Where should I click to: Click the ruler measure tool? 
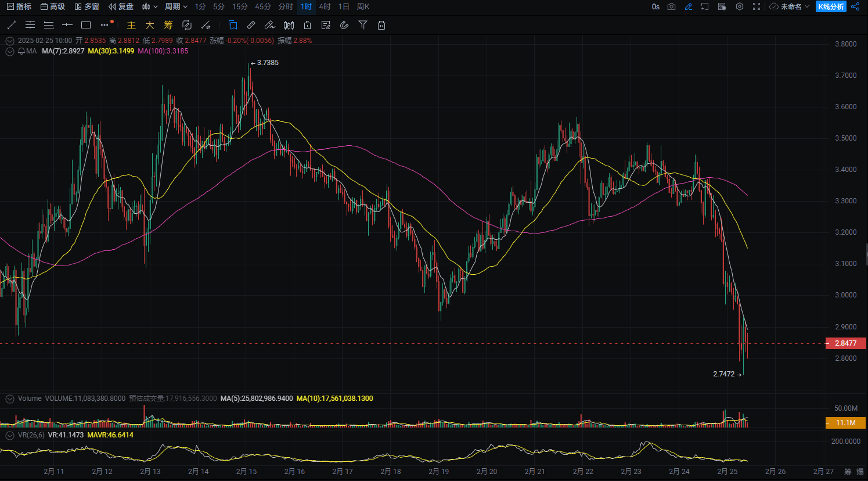(251, 25)
